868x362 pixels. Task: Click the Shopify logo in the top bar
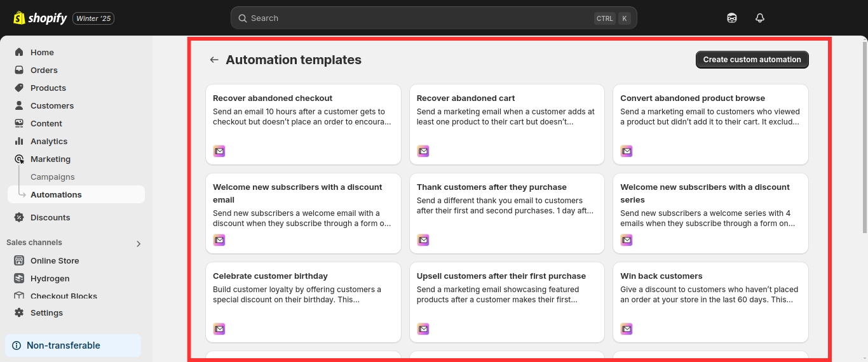point(40,18)
